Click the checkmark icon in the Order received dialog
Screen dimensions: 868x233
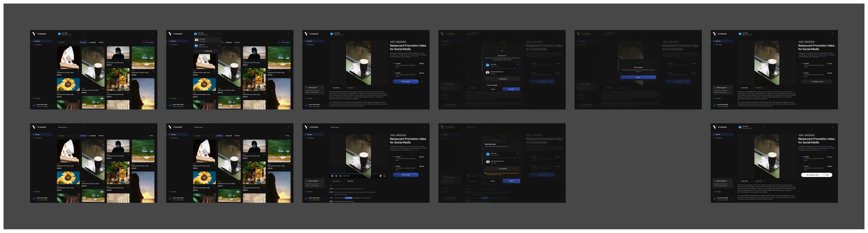coord(638,63)
